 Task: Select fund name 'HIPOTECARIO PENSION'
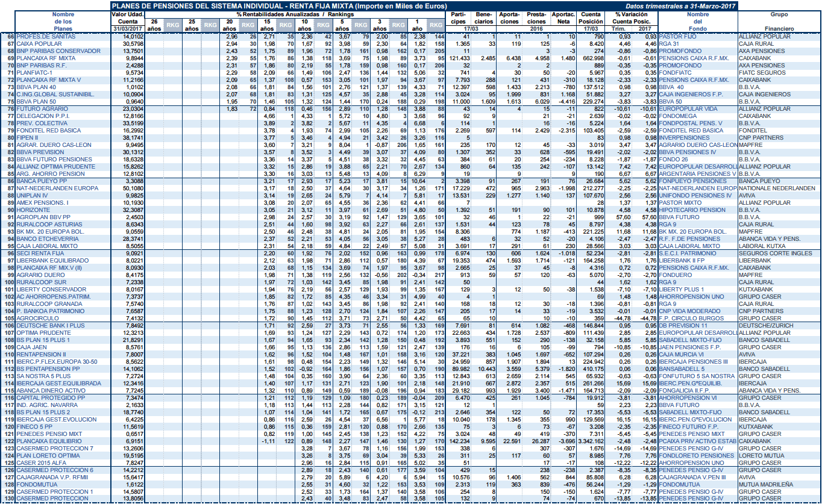click(692, 210)
